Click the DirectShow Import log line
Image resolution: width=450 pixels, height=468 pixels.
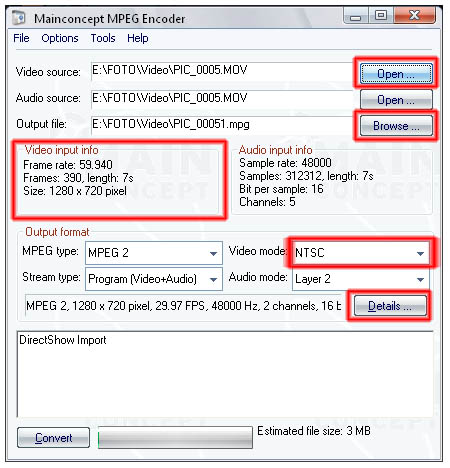63,340
